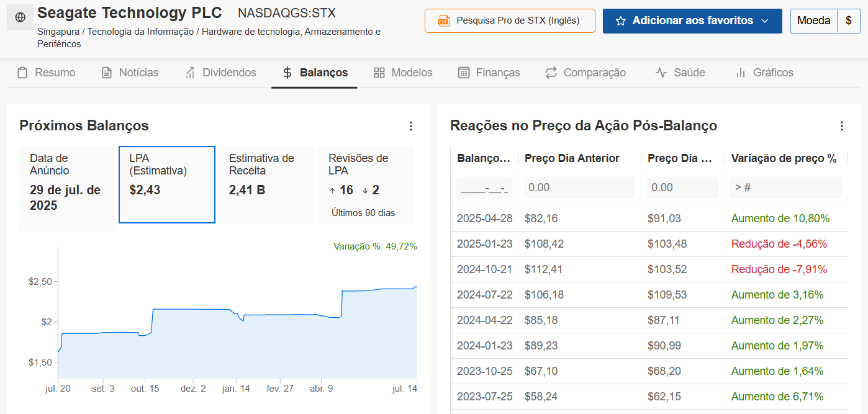Click the 2023-07-25 date cell
Screen dimensions: 868x414
485,397
